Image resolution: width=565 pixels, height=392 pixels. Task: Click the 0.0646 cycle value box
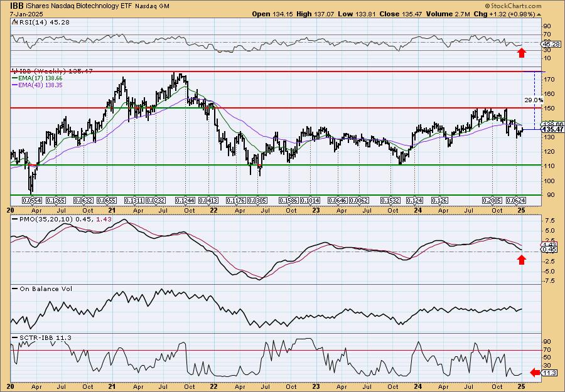(x=338, y=200)
